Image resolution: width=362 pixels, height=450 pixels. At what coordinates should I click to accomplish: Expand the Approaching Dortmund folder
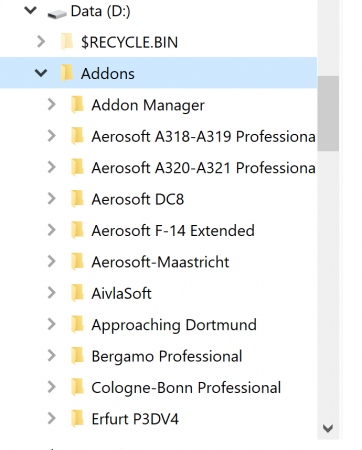(x=52, y=324)
